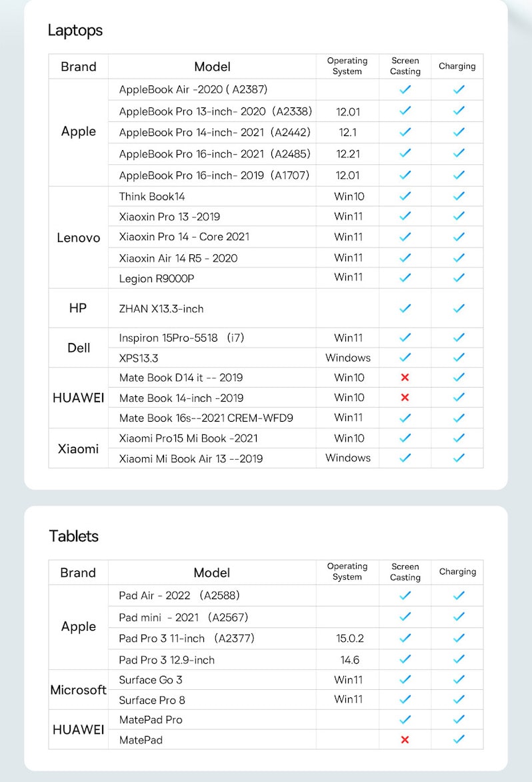Click charging checkmark for Legion R9000P
The width and height of the screenshot is (532, 782).
coord(459,278)
